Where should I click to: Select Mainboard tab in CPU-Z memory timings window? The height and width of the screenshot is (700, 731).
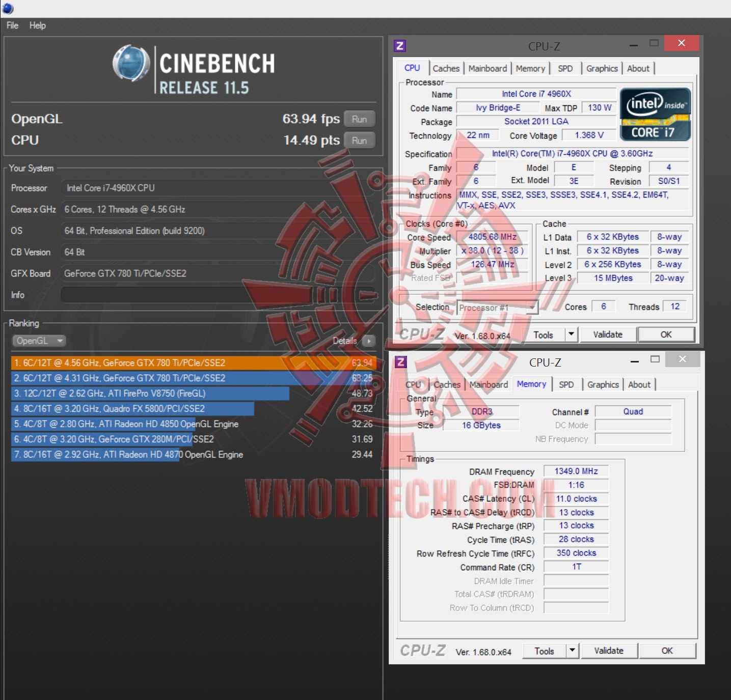(489, 384)
